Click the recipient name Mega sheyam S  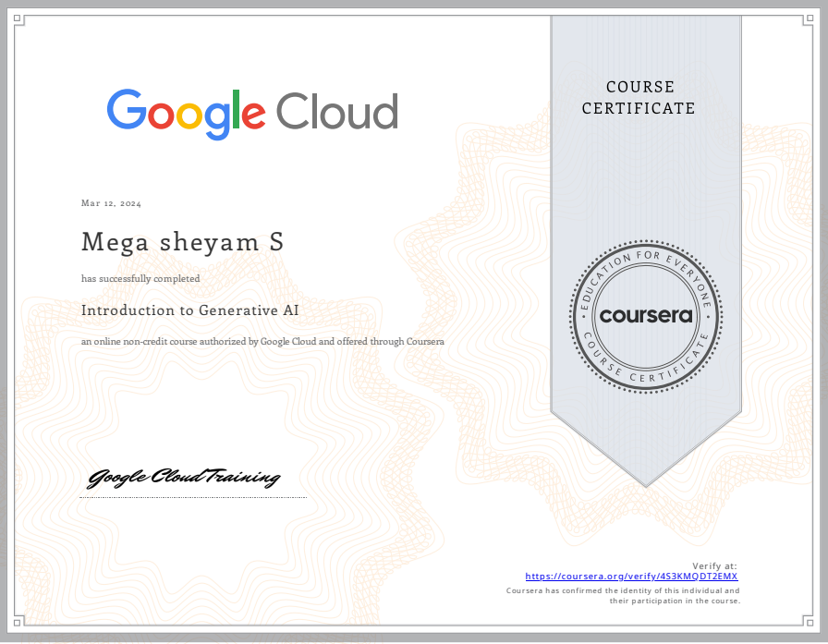182,242
